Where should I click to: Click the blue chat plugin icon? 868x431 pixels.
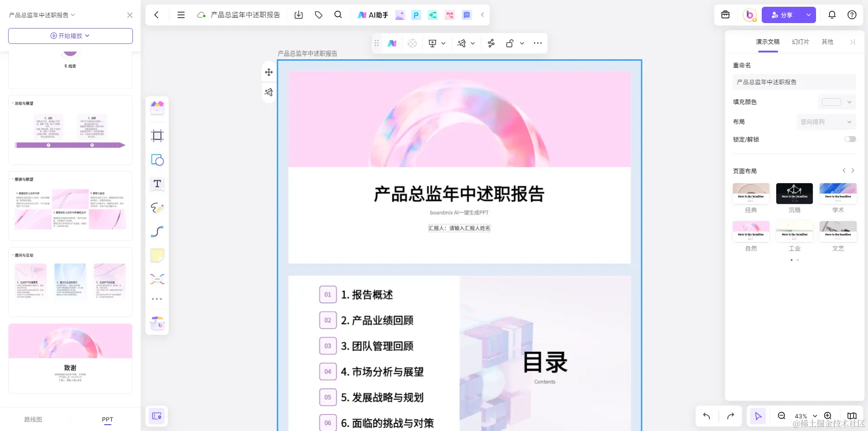coord(467,15)
